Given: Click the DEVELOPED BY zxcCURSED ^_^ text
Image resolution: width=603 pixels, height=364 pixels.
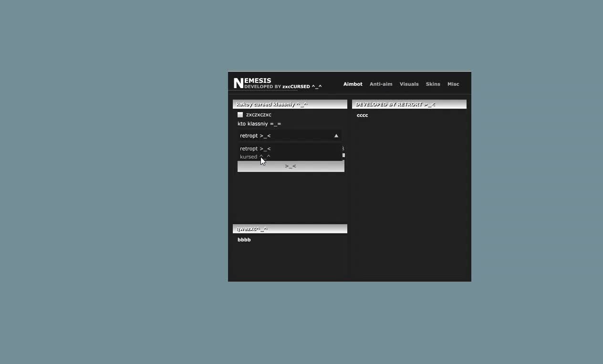Looking at the screenshot, I should click(282, 87).
